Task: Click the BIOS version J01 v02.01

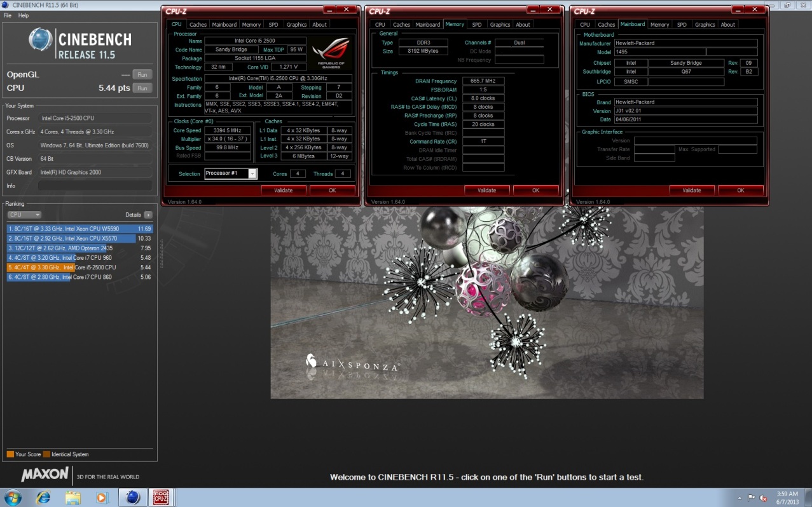Action: pos(685,111)
